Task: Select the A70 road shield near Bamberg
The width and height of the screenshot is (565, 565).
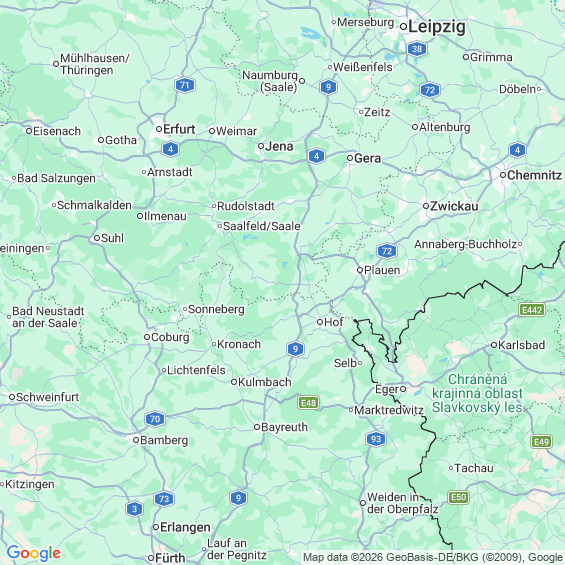Action: coord(155,419)
